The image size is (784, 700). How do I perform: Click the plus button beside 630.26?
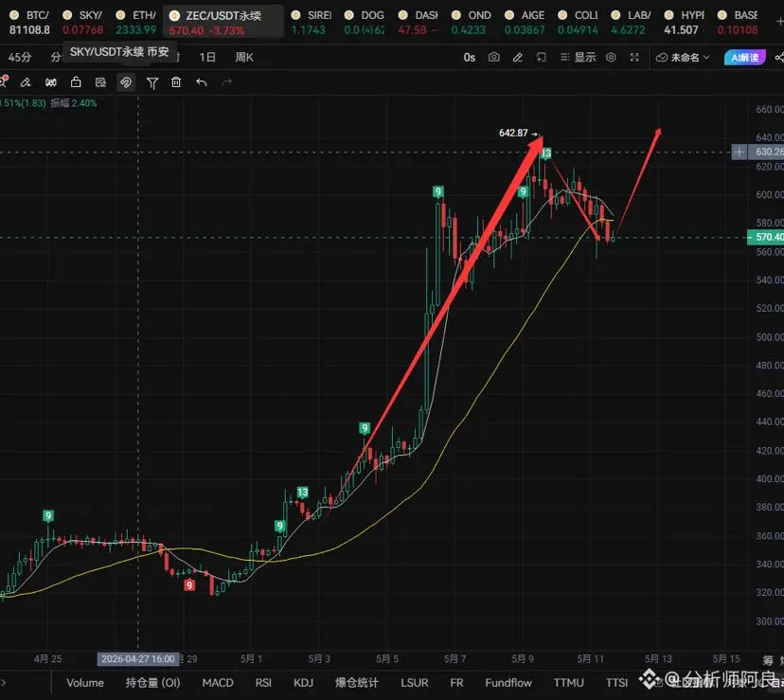739,152
